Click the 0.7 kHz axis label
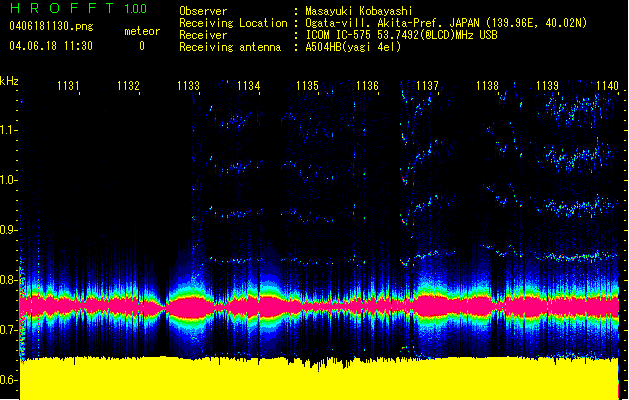Screen dimensions: 629x400 [8, 330]
